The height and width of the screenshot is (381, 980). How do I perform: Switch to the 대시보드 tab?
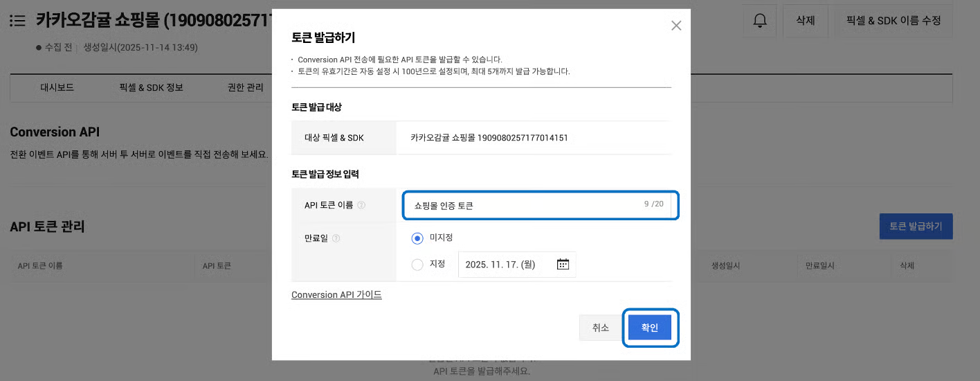(57, 88)
